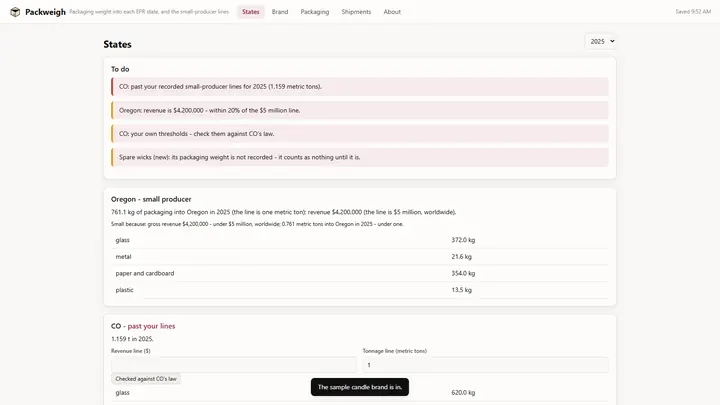Image resolution: width=720 pixels, height=405 pixels.
Task: Click the 372.0 kg value
Action: coord(463,240)
